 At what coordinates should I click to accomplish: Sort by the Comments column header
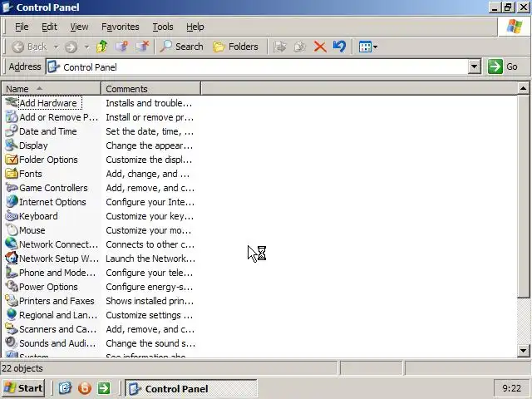pyautogui.click(x=150, y=89)
